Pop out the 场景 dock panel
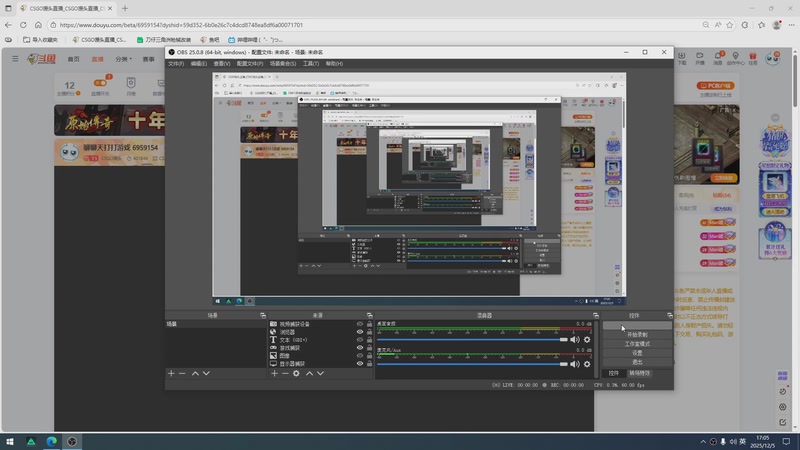Viewport: 800px width, 450px height. coord(263,315)
